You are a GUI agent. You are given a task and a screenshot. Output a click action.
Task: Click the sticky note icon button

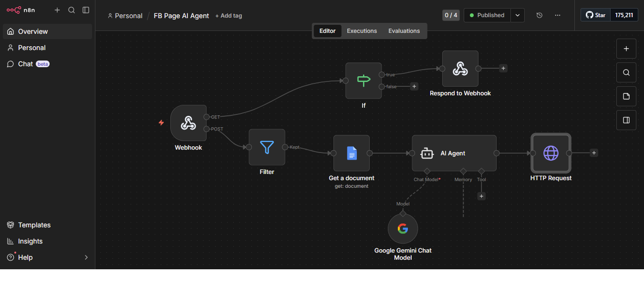pyautogui.click(x=626, y=96)
